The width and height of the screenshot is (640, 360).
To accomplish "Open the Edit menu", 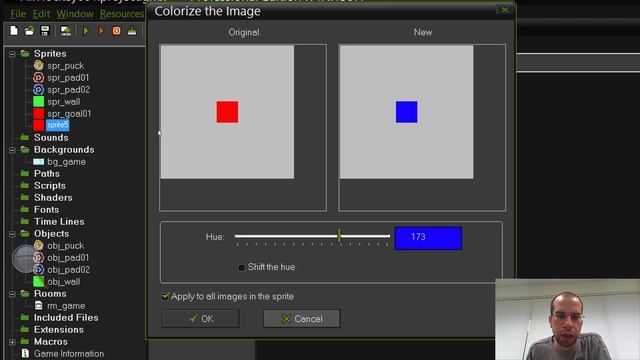I will point(41,14).
